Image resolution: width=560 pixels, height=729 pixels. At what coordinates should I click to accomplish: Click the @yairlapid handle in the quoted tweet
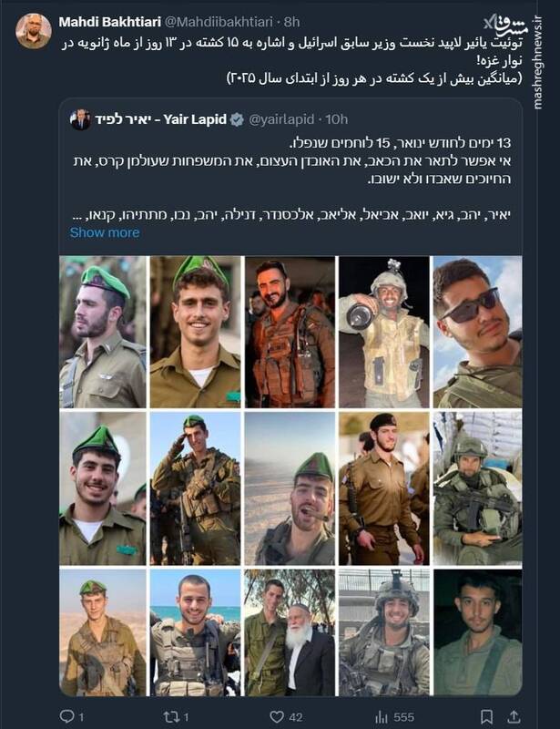tap(283, 119)
